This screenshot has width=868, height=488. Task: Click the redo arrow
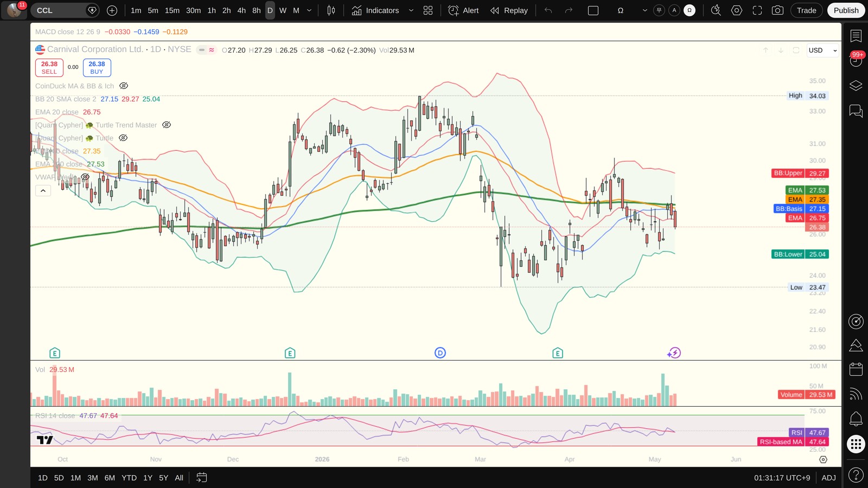click(x=569, y=10)
